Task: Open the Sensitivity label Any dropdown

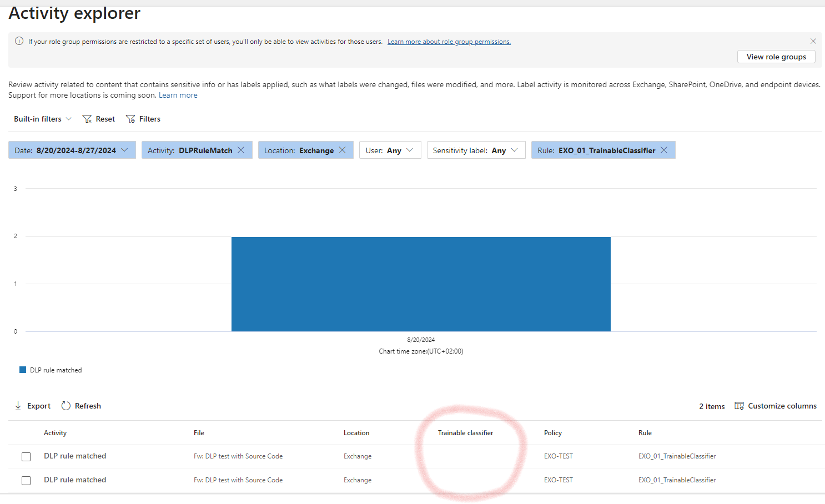Action: click(514, 149)
